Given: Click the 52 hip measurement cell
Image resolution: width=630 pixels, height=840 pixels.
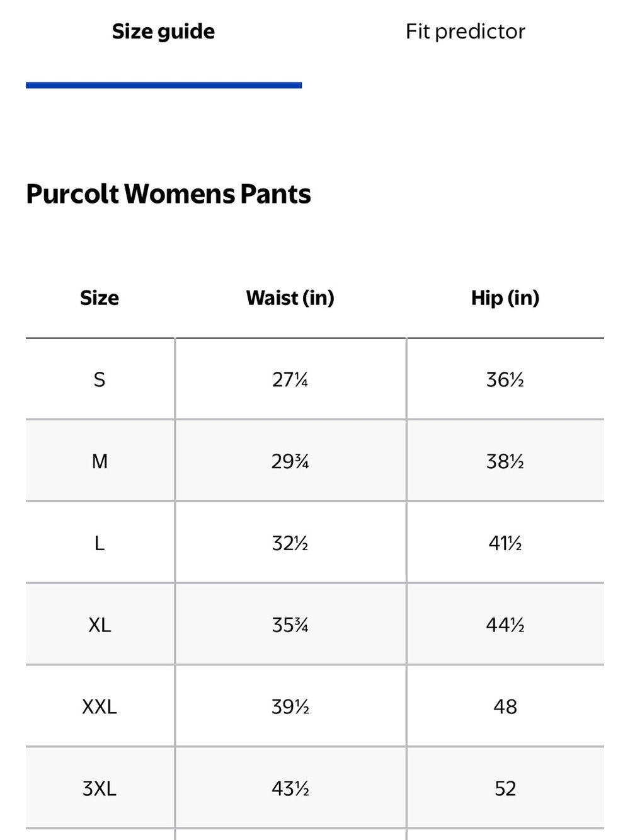Looking at the screenshot, I should [x=505, y=788].
